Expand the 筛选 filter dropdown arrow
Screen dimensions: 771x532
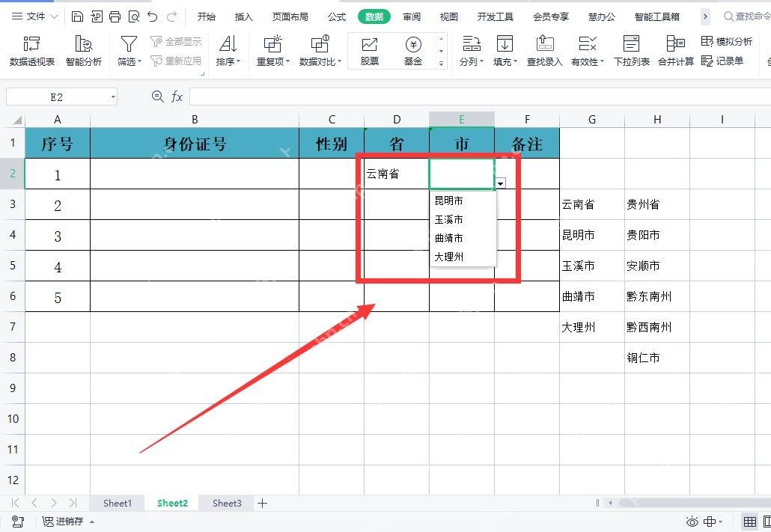pos(139,62)
